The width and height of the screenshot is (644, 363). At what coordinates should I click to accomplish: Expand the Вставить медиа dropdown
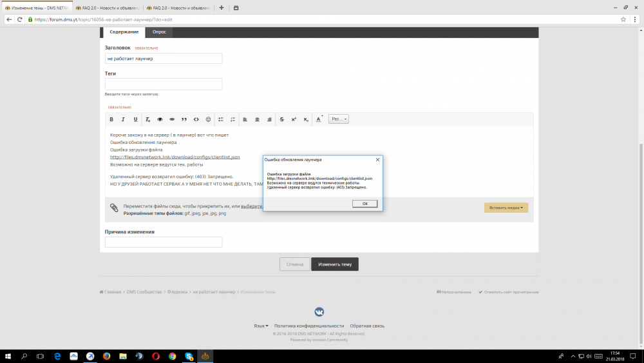(506, 208)
